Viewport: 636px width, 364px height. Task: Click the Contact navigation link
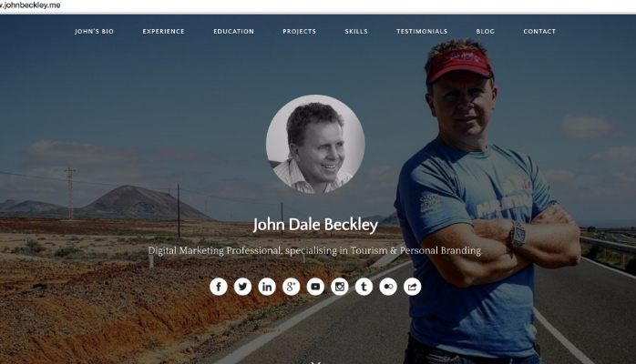tap(539, 32)
